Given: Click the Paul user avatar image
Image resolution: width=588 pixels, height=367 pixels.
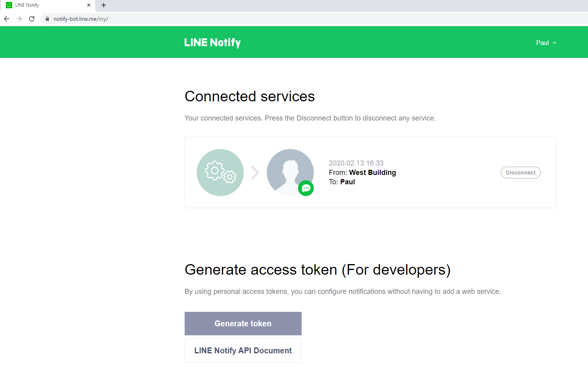Looking at the screenshot, I should (290, 173).
